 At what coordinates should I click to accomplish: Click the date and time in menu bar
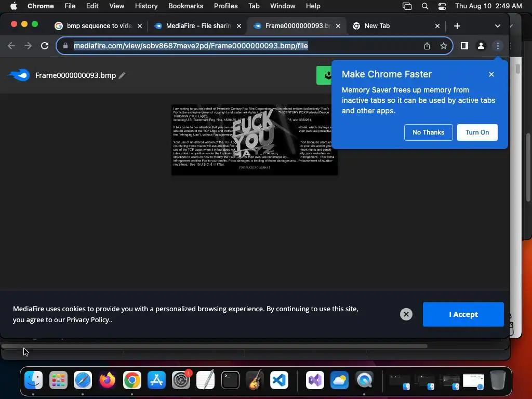[488, 6]
